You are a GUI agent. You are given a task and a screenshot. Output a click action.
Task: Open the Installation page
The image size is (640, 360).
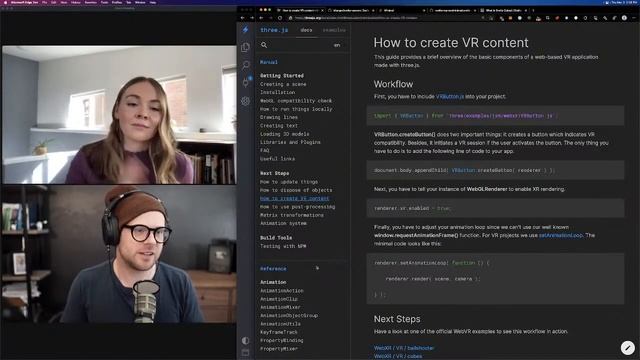[277, 92]
